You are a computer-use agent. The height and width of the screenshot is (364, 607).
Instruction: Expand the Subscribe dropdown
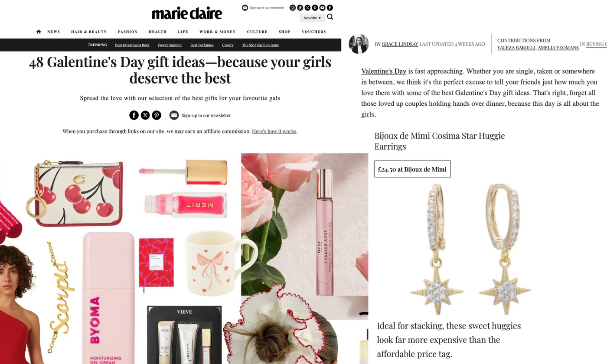(312, 18)
